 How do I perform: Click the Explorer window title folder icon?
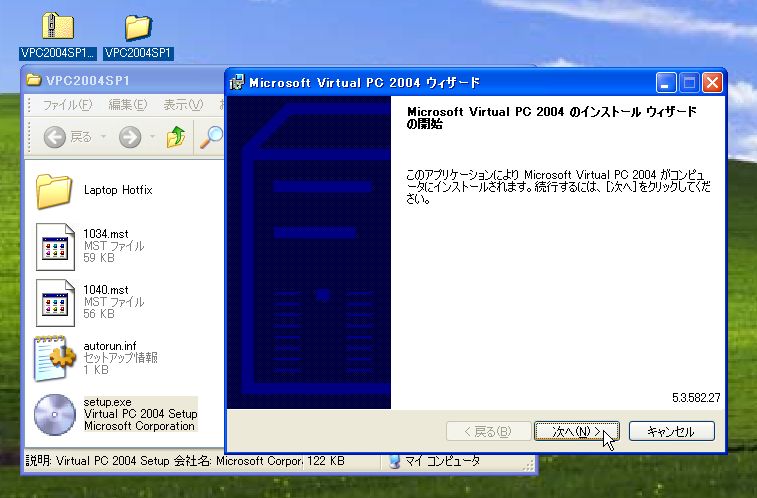(34, 80)
